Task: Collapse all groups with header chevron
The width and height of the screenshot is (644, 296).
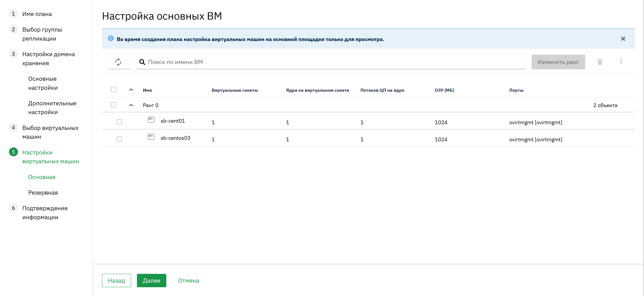Action: [x=131, y=90]
